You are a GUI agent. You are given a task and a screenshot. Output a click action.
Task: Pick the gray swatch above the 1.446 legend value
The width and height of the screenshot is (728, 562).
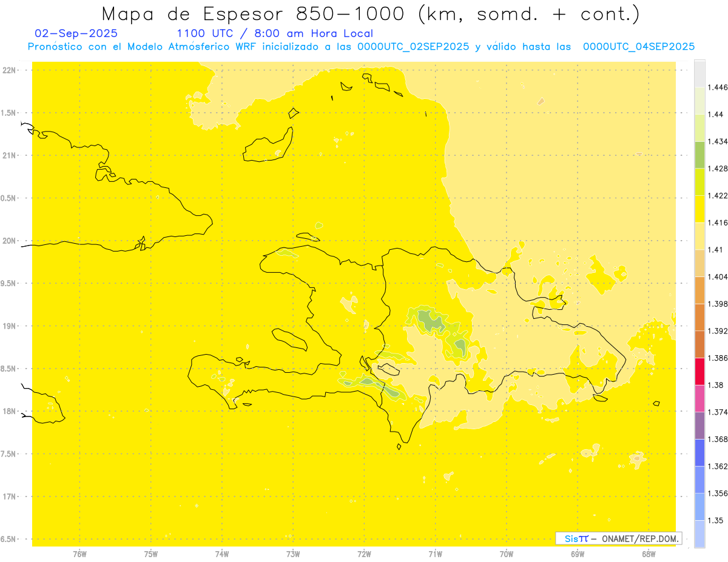(x=699, y=73)
